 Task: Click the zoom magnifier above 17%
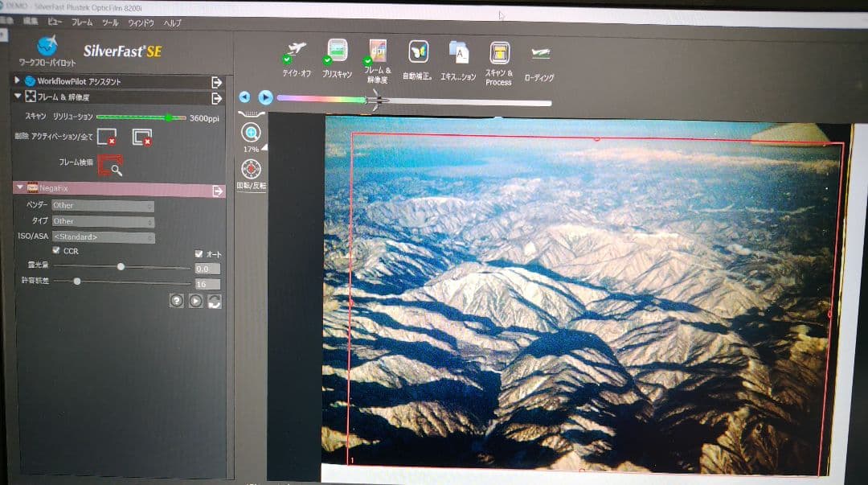(252, 133)
